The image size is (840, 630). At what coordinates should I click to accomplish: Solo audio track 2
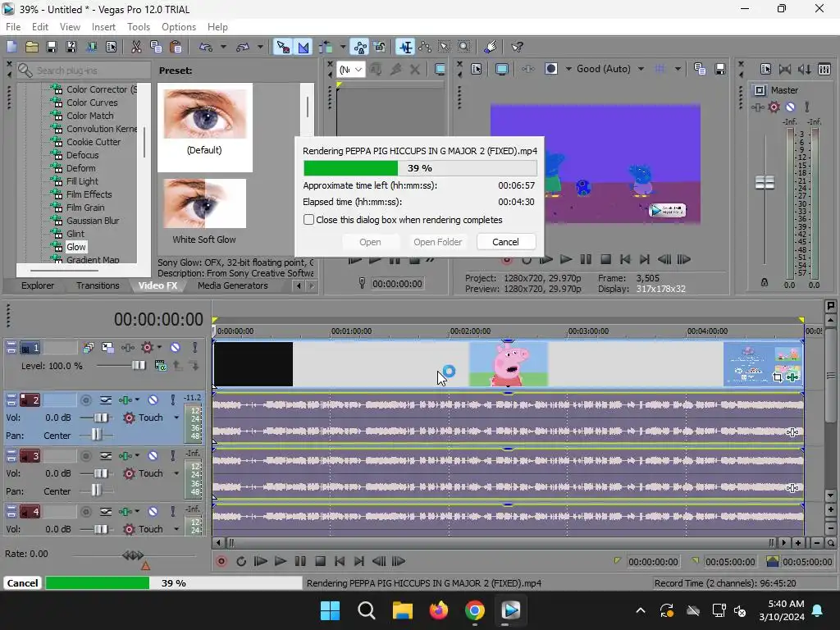(x=172, y=400)
